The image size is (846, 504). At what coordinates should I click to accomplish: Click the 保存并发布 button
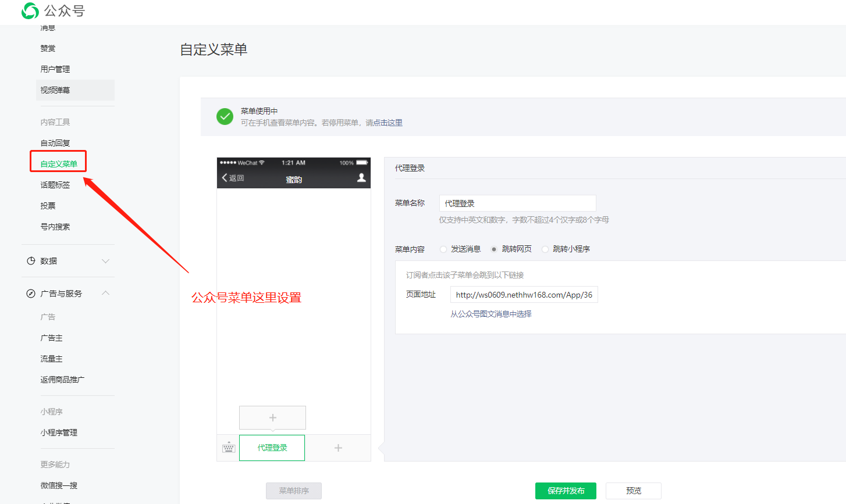[x=566, y=491]
